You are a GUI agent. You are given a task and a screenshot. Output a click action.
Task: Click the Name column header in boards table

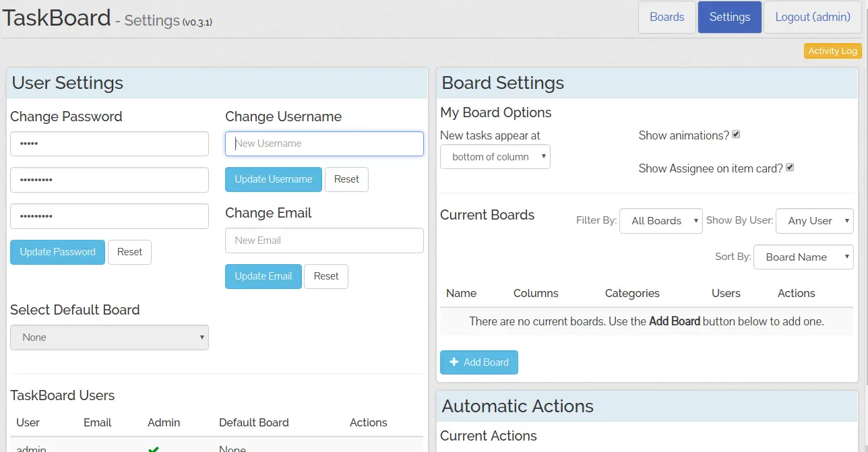[x=461, y=293]
